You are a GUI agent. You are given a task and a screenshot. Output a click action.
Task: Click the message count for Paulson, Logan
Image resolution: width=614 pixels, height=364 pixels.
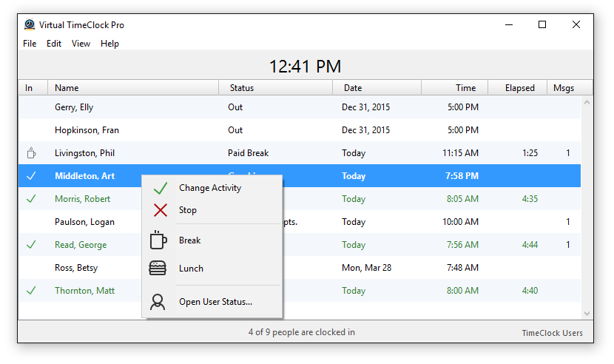[x=568, y=222]
